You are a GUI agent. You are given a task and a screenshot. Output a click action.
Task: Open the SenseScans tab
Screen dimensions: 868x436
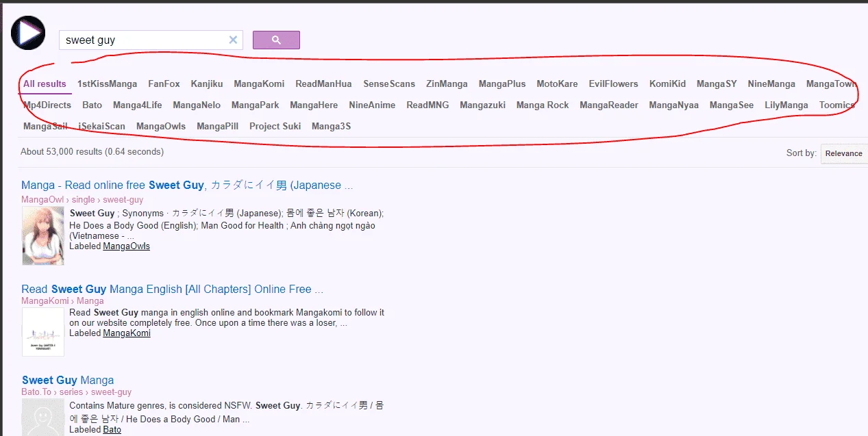tap(389, 84)
